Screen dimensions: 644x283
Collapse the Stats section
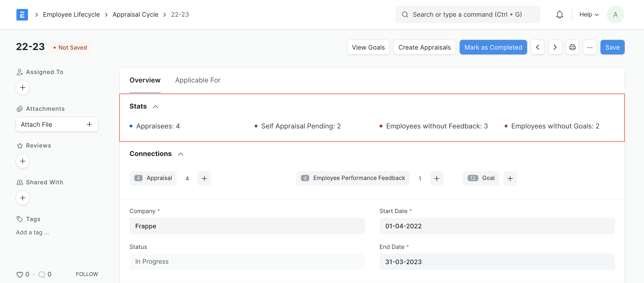156,107
